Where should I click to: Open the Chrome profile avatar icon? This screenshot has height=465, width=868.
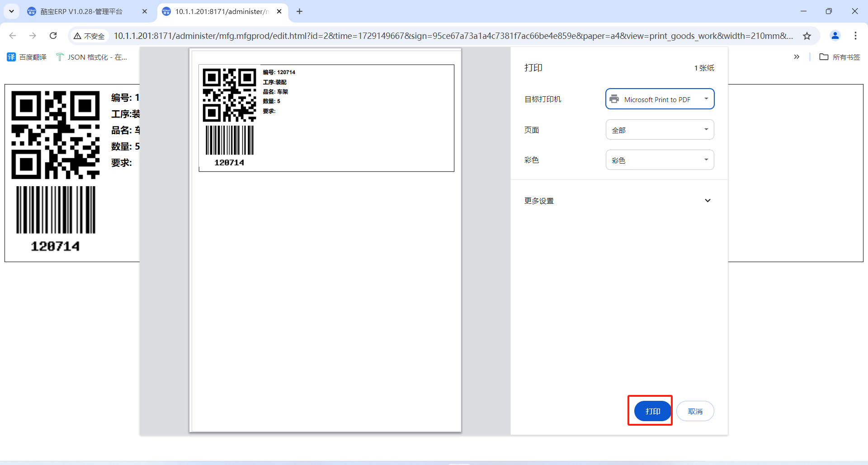tap(835, 36)
